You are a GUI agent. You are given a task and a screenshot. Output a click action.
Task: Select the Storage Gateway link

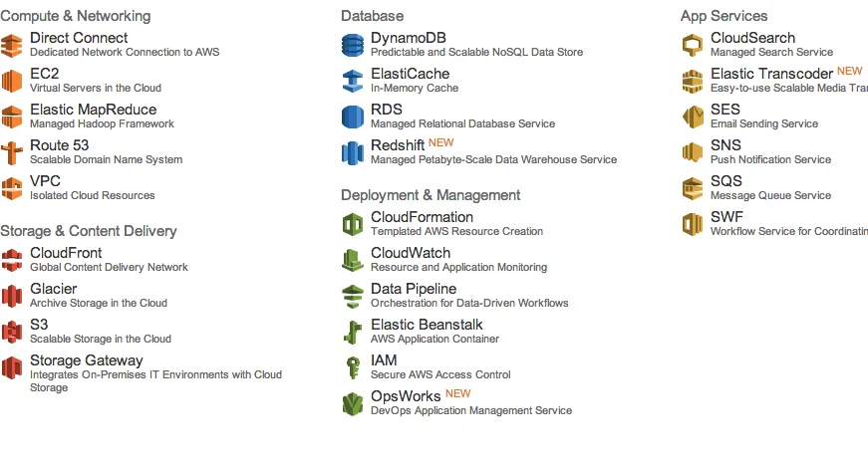(x=87, y=360)
